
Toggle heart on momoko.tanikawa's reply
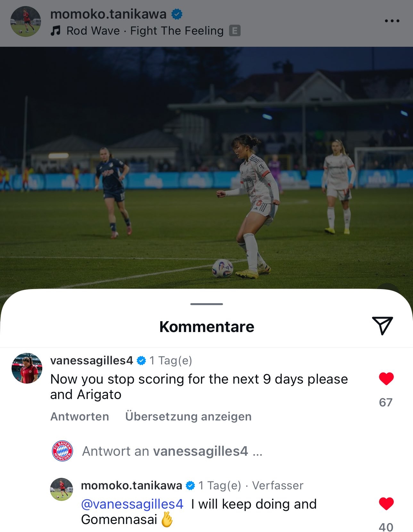pos(386,503)
